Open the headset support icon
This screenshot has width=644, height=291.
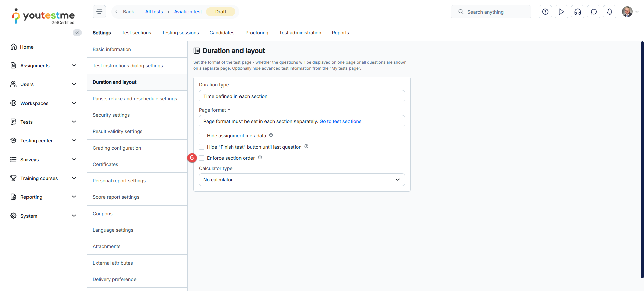point(578,12)
